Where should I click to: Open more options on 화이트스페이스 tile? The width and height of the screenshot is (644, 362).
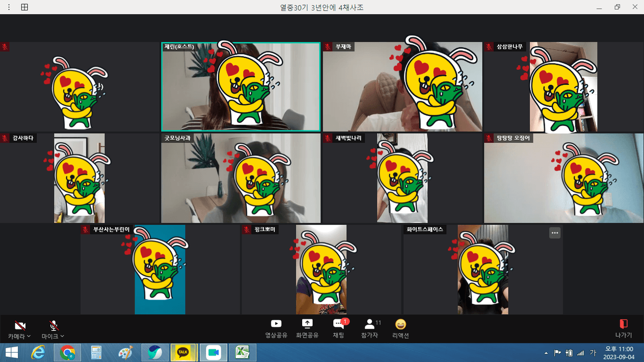pos(555,233)
